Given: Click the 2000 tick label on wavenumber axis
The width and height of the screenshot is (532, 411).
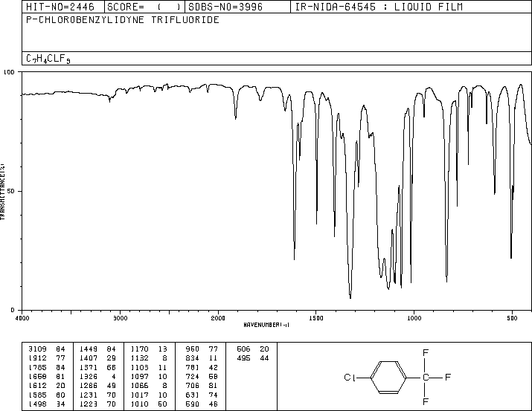Looking at the screenshot, I should [218, 318].
